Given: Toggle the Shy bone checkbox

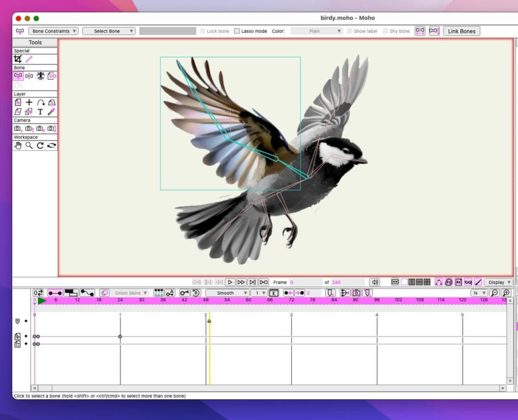Looking at the screenshot, I should point(385,31).
